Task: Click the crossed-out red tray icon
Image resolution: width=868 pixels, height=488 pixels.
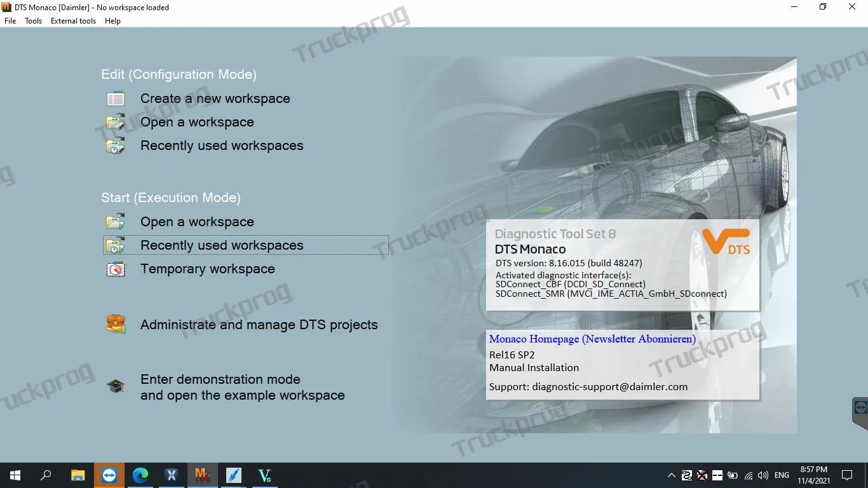Action: click(702, 475)
